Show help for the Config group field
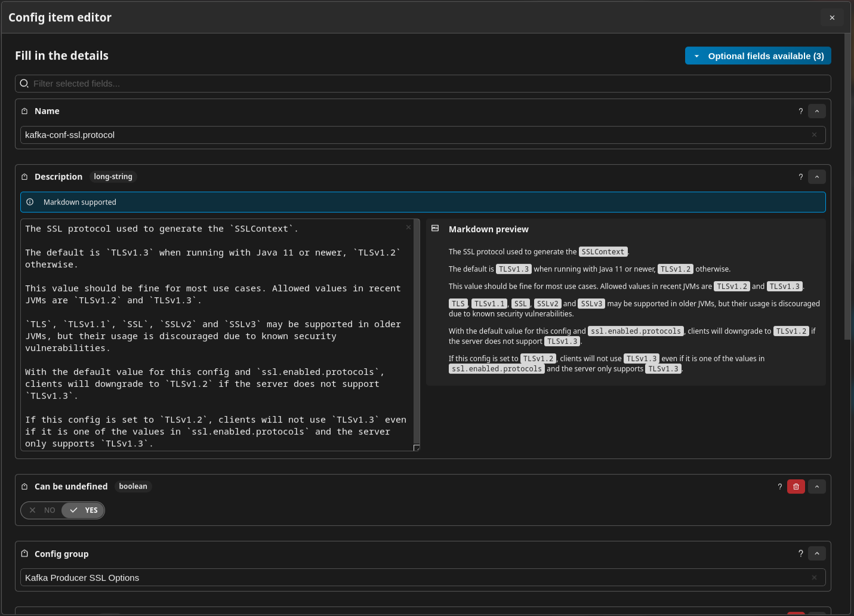The width and height of the screenshot is (854, 616). coord(801,553)
